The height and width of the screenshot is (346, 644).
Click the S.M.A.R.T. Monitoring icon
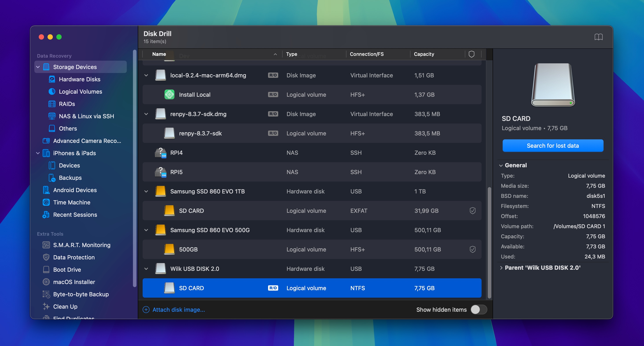(x=46, y=245)
